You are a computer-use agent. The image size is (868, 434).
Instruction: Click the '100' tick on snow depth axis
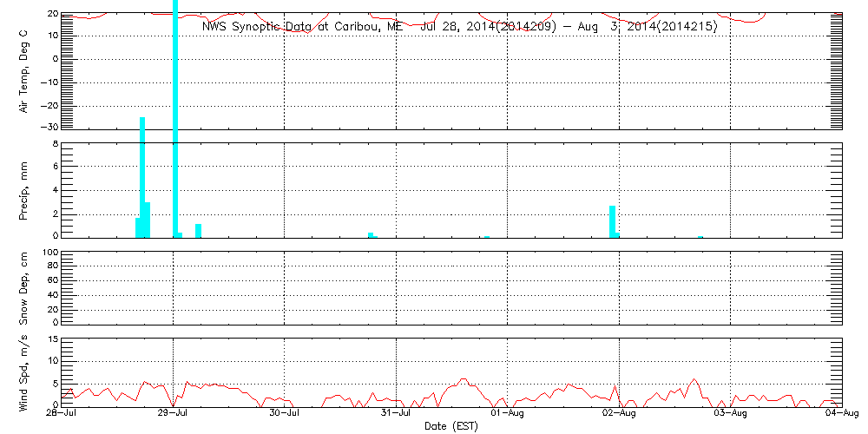click(x=49, y=253)
